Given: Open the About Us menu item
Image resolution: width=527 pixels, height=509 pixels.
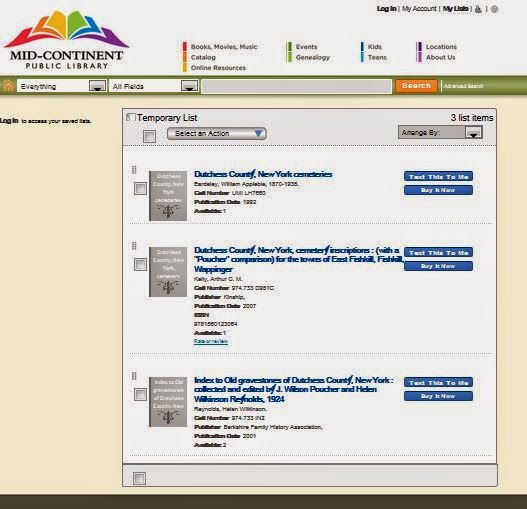Looking at the screenshot, I should pyautogui.click(x=440, y=57).
